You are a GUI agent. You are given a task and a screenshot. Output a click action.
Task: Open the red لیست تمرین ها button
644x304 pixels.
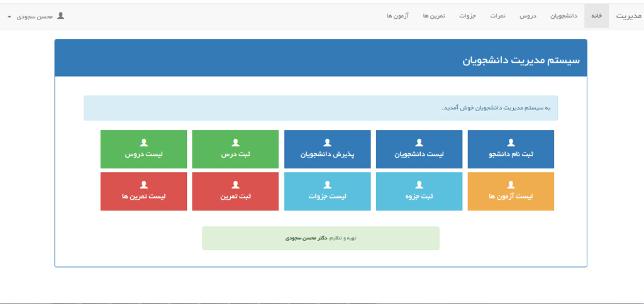[144, 191]
